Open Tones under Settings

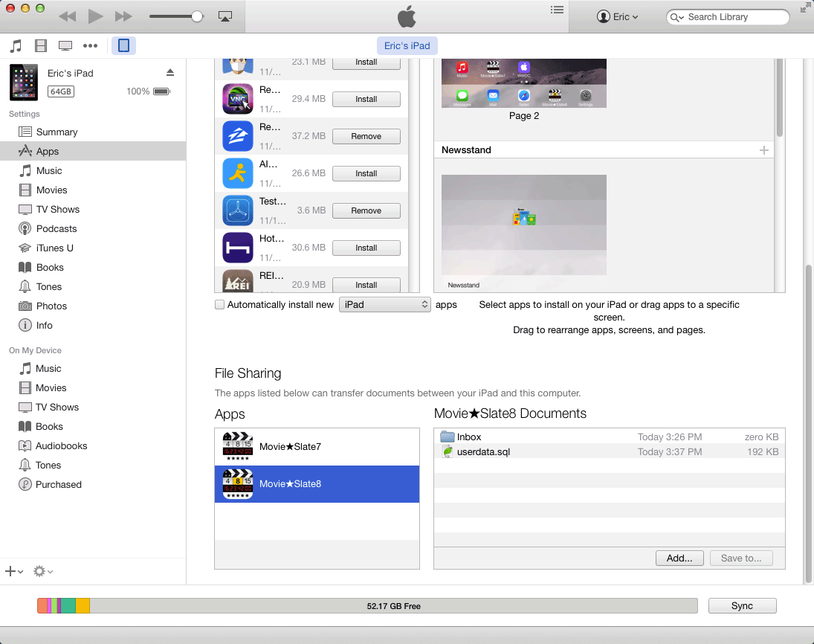93,287
